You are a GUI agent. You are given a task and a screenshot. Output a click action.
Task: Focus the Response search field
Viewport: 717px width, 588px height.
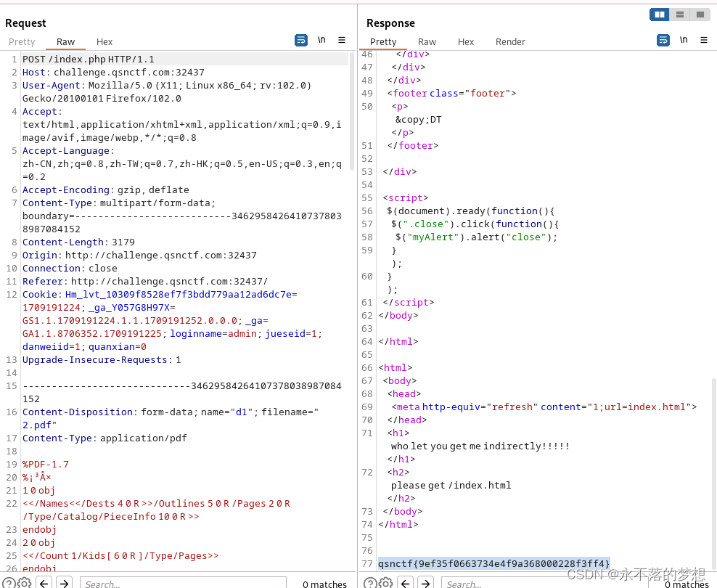coord(544,583)
